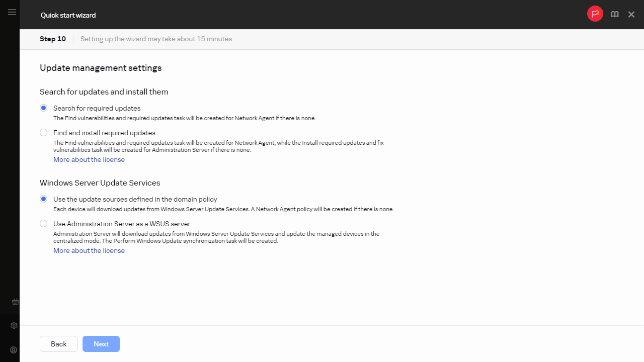The image size is (644, 362).
Task: Click the "Quick start wizard" title
Action: pyautogui.click(x=68, y=15)
